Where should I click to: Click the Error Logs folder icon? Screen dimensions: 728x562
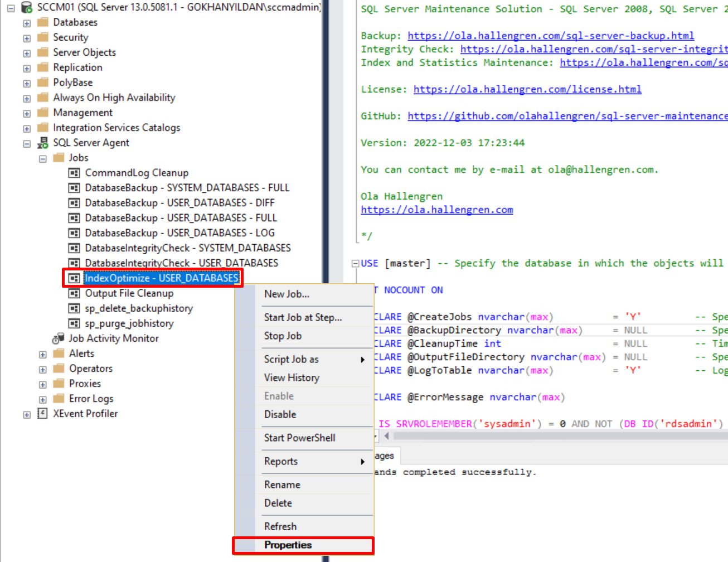click(x=59, y=399)
